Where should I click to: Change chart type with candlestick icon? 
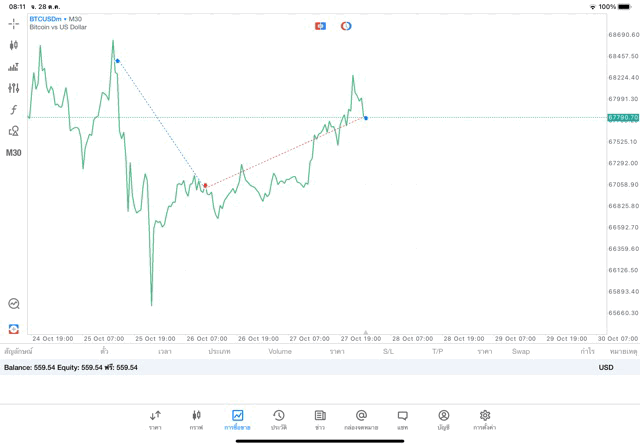coord(14,45)
